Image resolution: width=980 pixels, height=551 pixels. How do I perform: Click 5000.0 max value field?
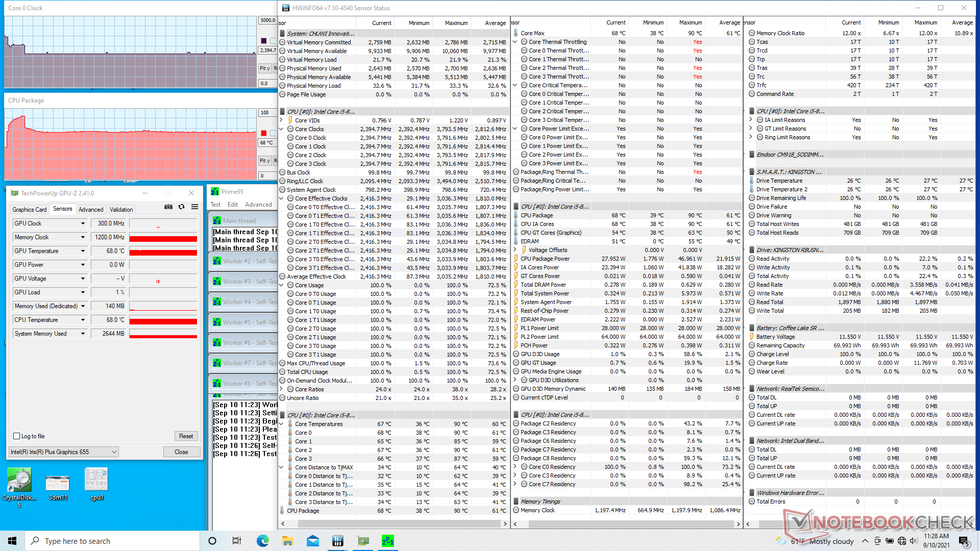(268, 20)
